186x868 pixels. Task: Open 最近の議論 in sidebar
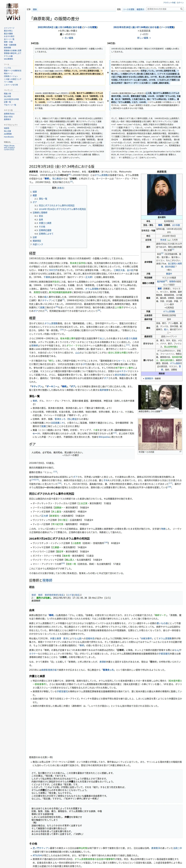(x=8, y=34)
